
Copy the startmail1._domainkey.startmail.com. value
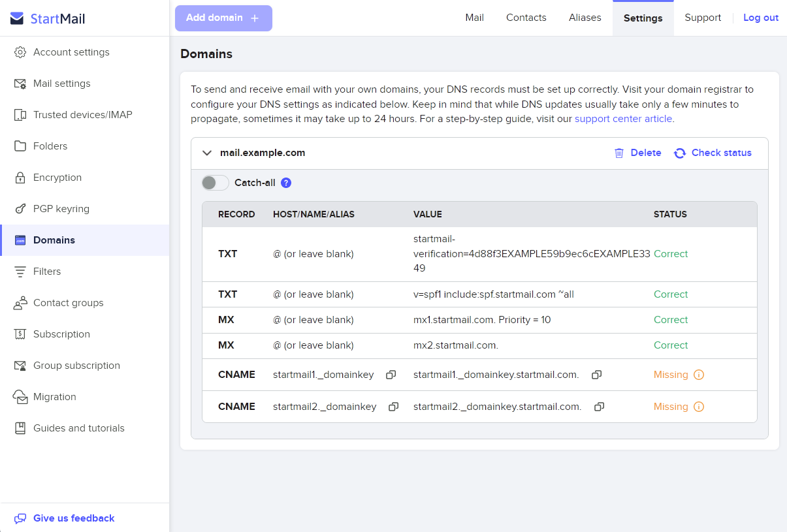(x=596, y=375)
